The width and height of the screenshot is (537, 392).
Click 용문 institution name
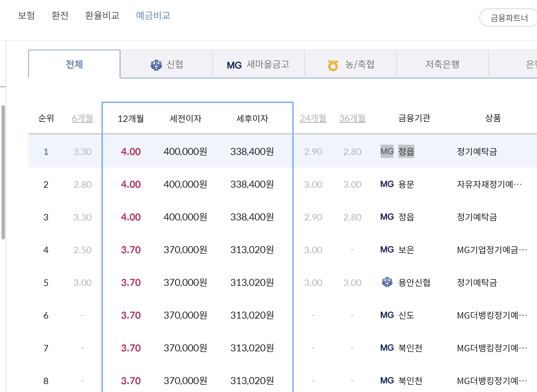pos(406,184)
